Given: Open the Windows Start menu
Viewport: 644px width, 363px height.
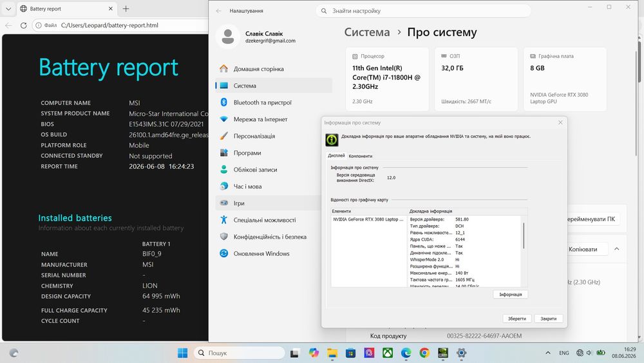Looking at the screenshot, I should point(182,353).
